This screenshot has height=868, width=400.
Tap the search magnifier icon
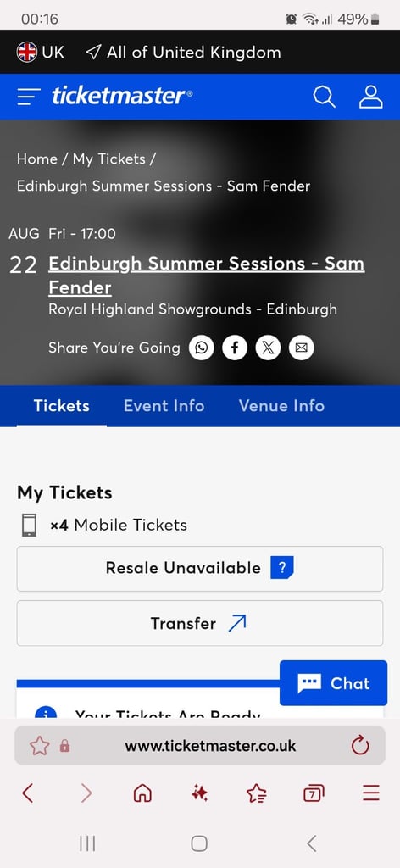pyautogui.click(x=325, y=97)
